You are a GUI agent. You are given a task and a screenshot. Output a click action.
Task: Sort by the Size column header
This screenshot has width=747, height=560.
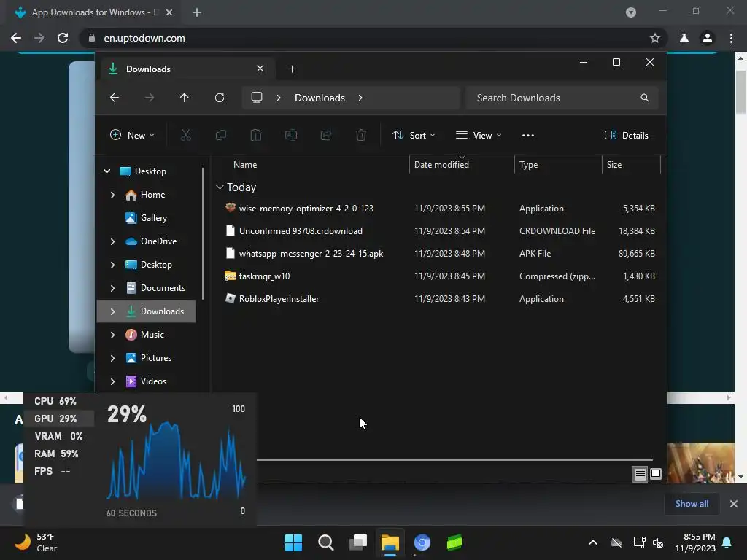click(614, 165)
